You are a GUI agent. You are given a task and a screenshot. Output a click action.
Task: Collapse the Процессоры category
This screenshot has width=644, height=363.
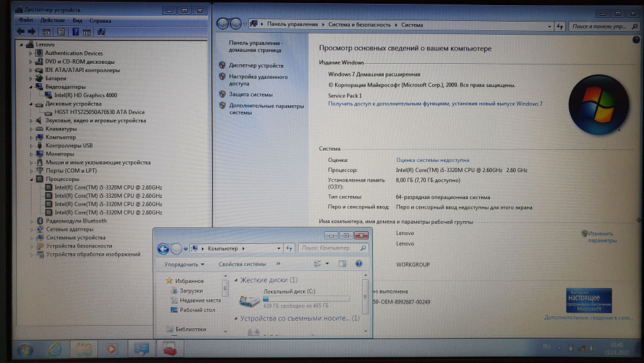tap(31, 179)
